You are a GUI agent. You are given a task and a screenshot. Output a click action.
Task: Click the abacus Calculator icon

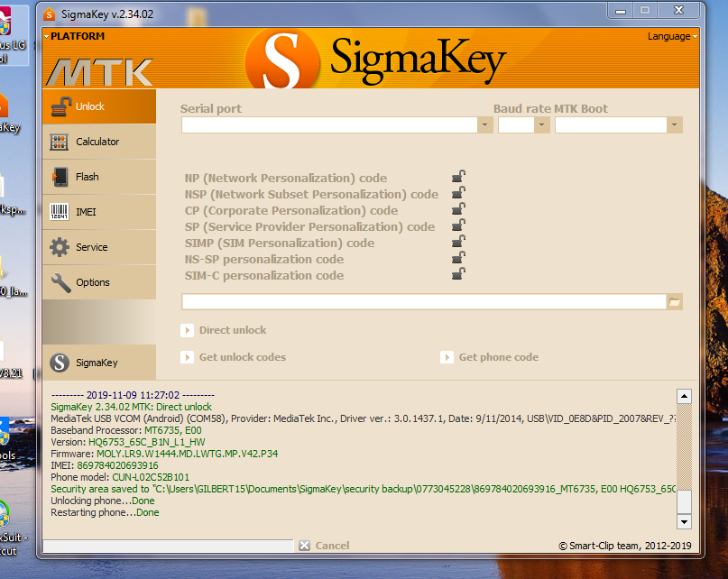click(x=60, y=142)
